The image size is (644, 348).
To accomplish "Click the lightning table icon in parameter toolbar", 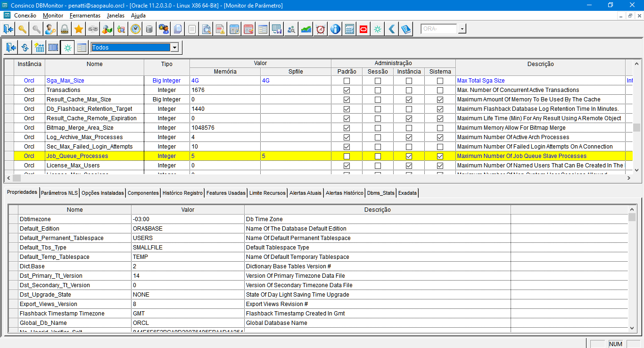I will coord(39,47).
